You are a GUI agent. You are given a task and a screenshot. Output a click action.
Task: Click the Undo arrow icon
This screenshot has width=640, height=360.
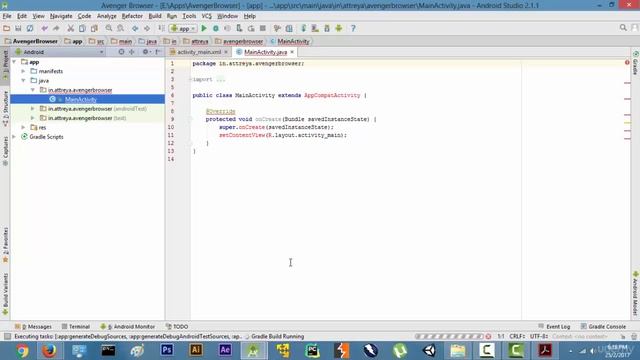pos(44,28)
